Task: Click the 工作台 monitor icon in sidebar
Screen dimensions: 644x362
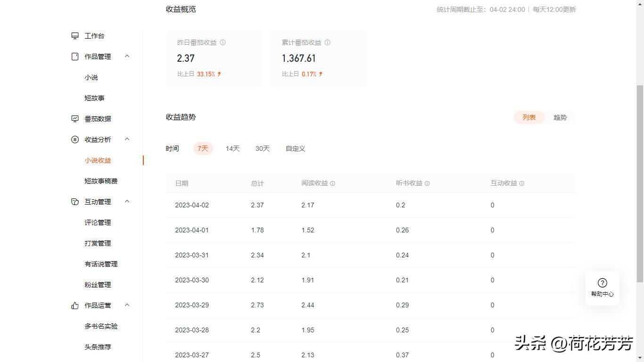Action: point(75,36)
